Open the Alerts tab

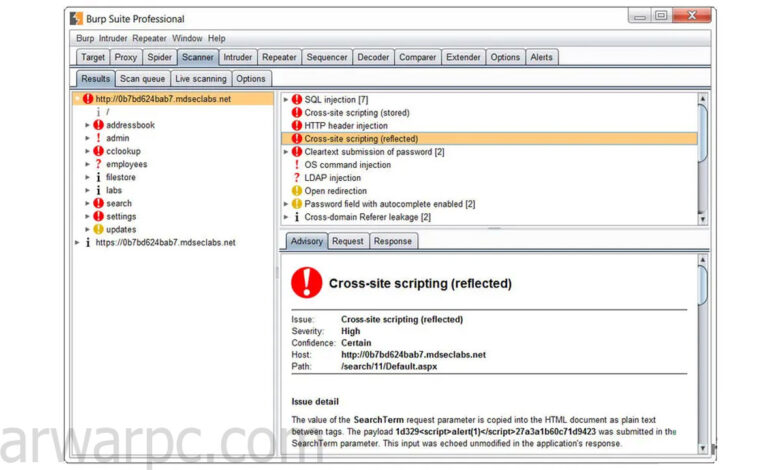pyautogui.click(x=541, y=57)
